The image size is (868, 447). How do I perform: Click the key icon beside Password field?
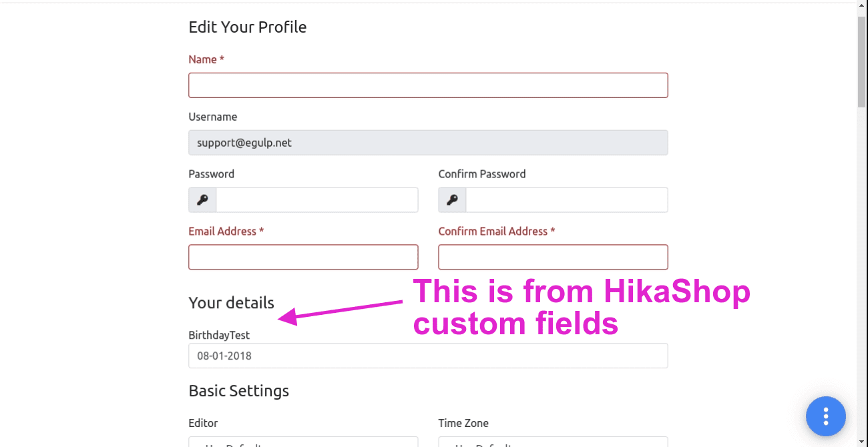(x=202, y=200)
